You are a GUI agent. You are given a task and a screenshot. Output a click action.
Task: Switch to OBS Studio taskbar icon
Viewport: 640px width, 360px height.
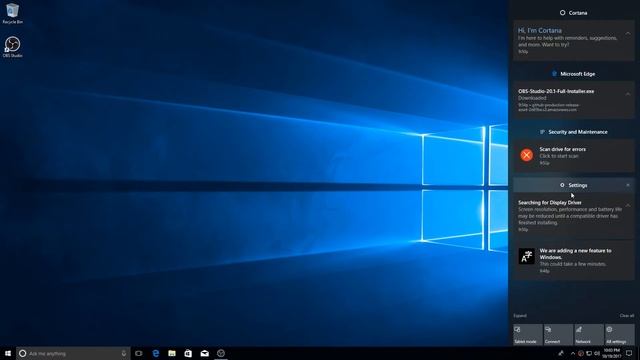(x=221, y=353)
